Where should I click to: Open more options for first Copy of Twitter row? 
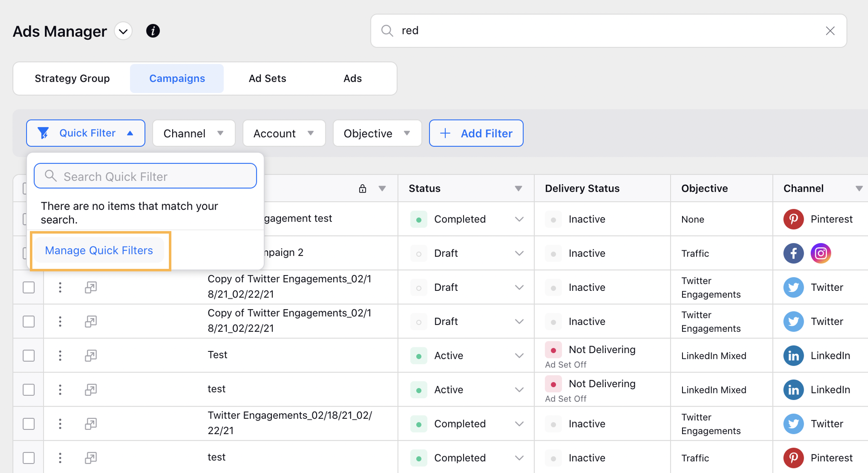click(60, 287)
